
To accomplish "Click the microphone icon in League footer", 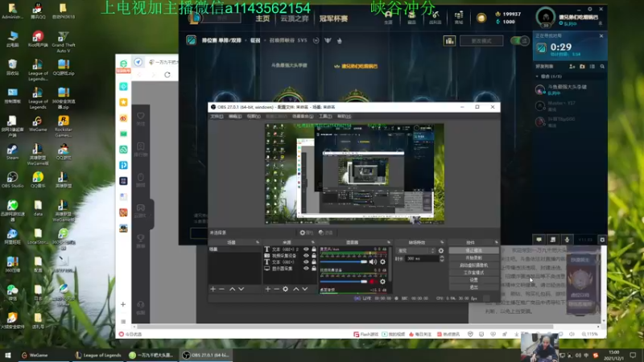I will (568, 240).
